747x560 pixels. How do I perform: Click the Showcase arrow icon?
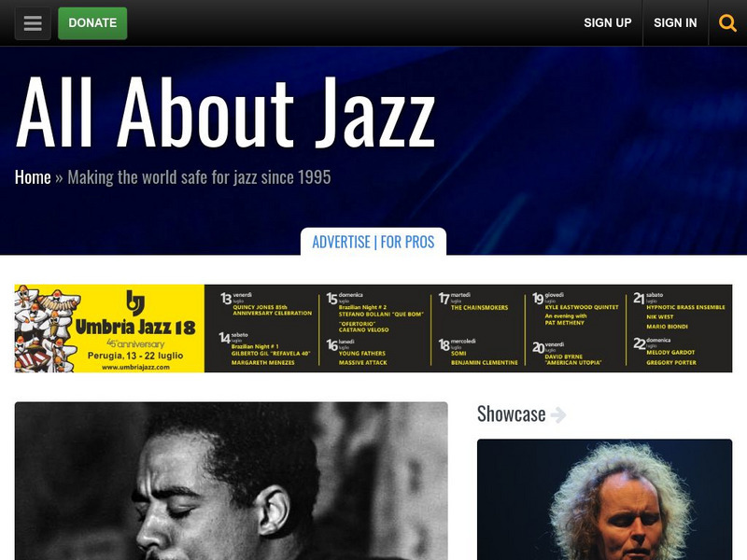click(x=557, y=414)
